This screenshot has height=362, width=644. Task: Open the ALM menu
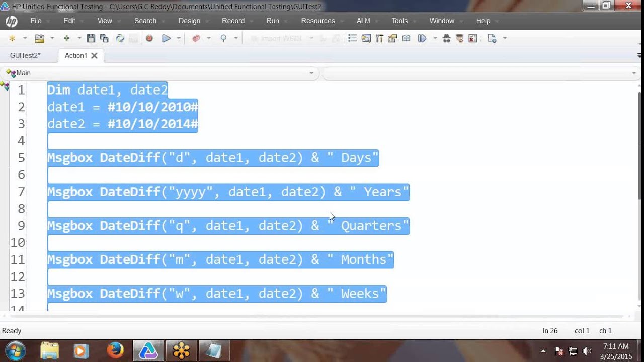coord(363,21)
